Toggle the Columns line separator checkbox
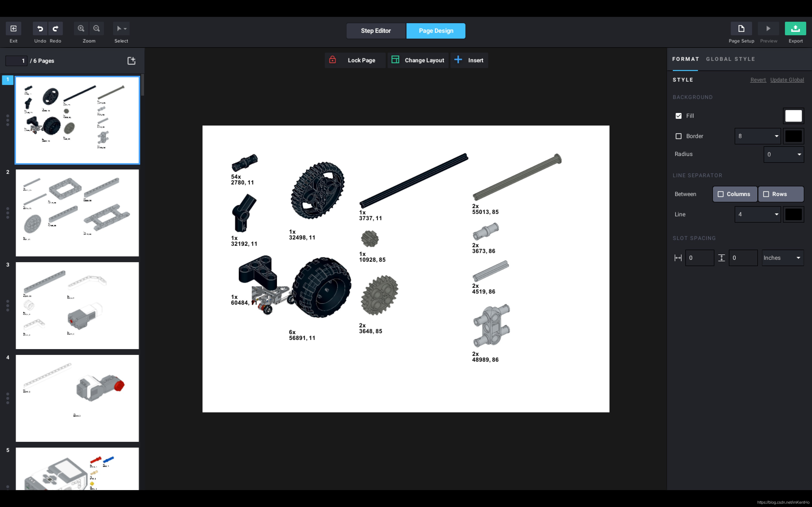812x507 pixels. [720, 194]
